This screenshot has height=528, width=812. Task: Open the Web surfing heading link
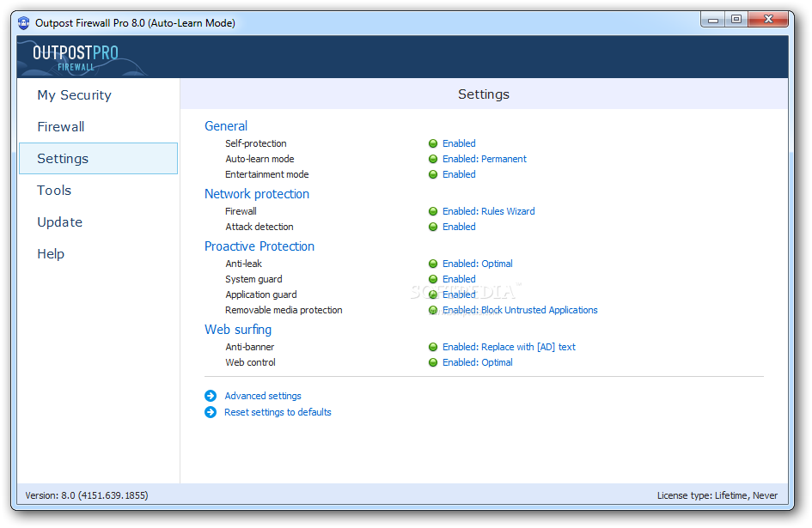(238, 329)
